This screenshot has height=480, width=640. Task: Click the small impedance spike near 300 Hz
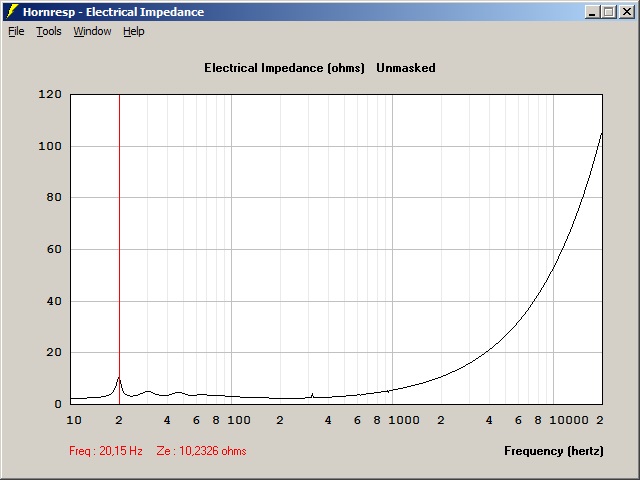[312, 394]
